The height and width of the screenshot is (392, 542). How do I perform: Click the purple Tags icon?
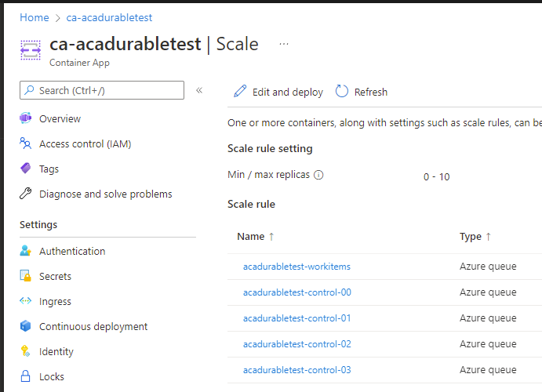click(26, 169)
